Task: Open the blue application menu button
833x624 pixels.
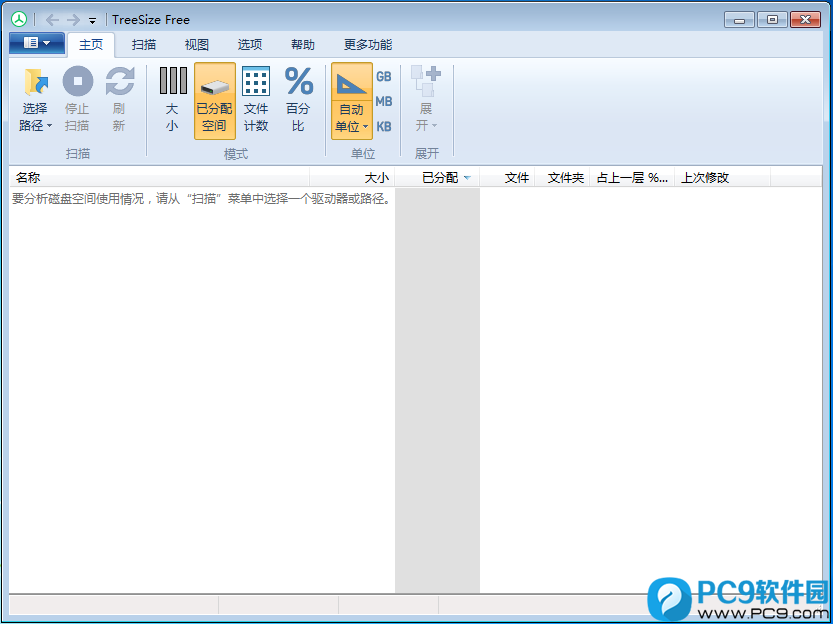Action: click(37, 43)
